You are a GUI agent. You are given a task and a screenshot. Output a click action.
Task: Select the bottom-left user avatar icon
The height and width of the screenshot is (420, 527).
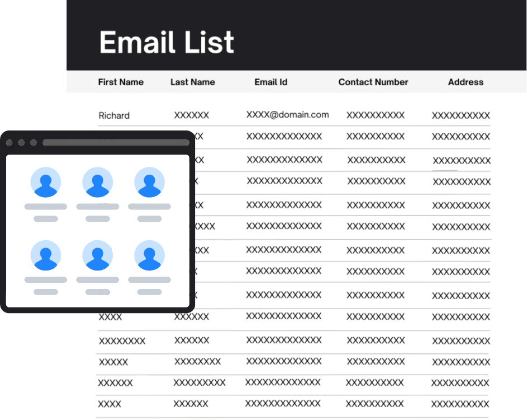pyautogui.click(x=45, y=256)
